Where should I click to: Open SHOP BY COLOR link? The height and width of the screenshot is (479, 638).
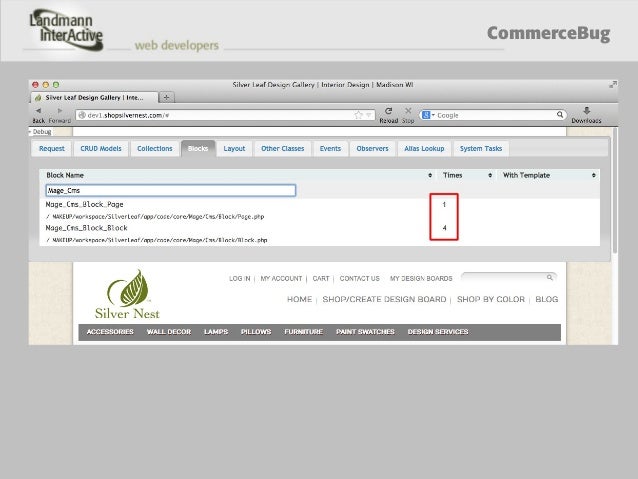491,299
